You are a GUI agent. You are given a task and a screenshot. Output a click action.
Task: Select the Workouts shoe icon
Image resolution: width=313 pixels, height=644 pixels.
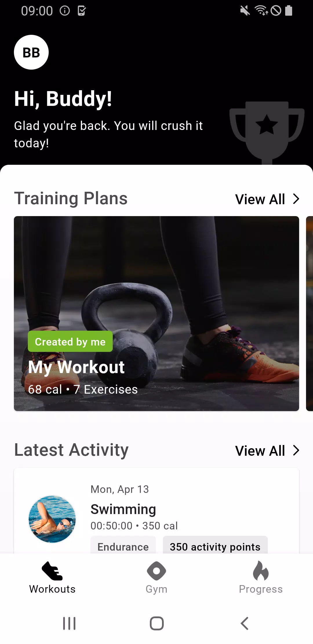(52, 571)
